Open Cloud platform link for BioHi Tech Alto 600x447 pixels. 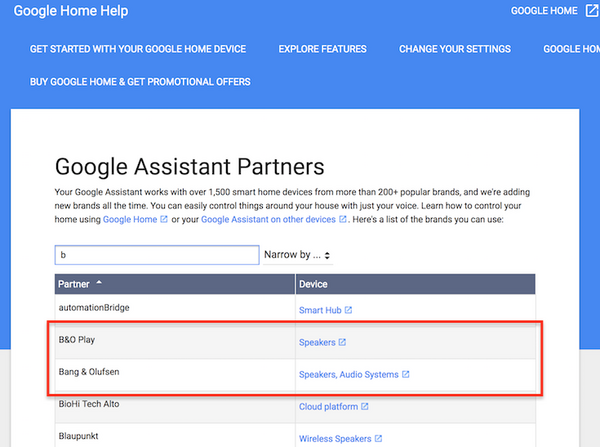pos(328,407)
